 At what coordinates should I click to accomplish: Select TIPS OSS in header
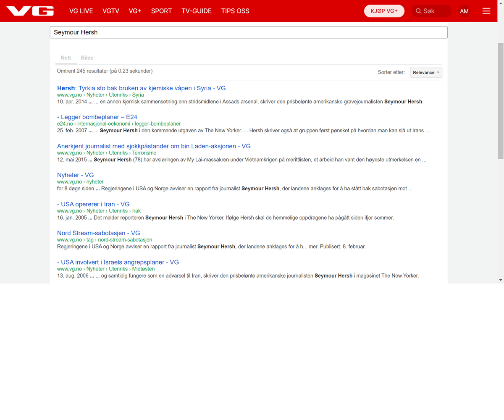pyautogui.click(x=235, y=11)
